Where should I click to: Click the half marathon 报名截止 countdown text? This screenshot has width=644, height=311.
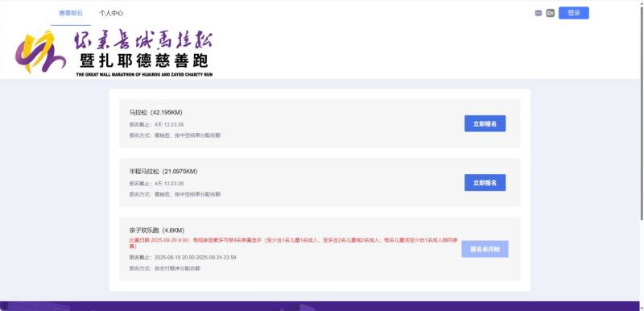point(156,184)
